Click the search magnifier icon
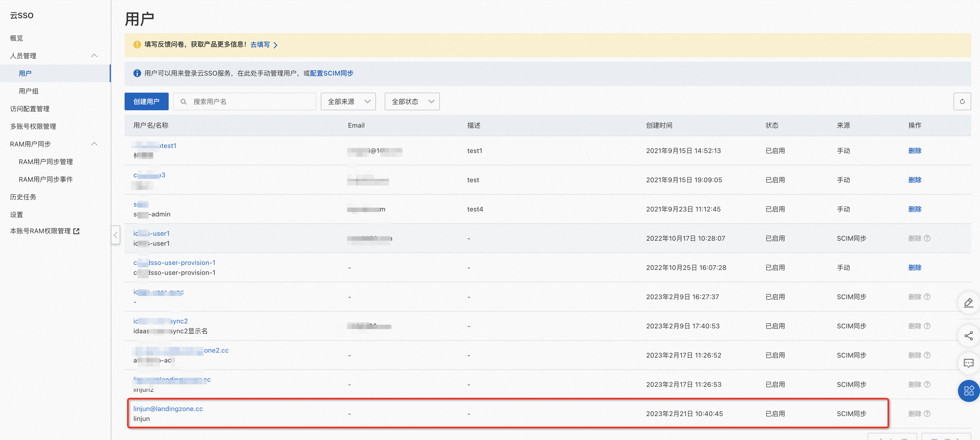 (x=183, y=102)
